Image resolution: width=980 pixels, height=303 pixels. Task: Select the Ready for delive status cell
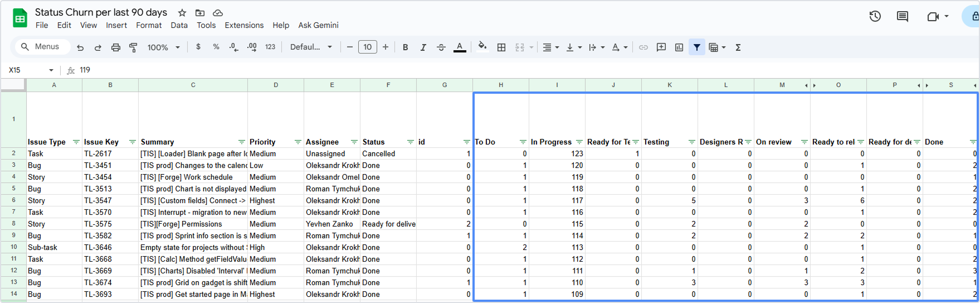pos(388,224)
